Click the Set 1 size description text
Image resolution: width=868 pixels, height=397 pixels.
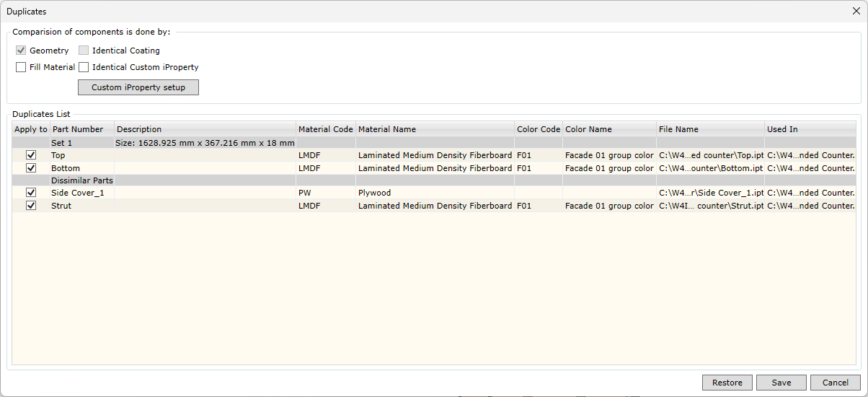tap(205, 143)
